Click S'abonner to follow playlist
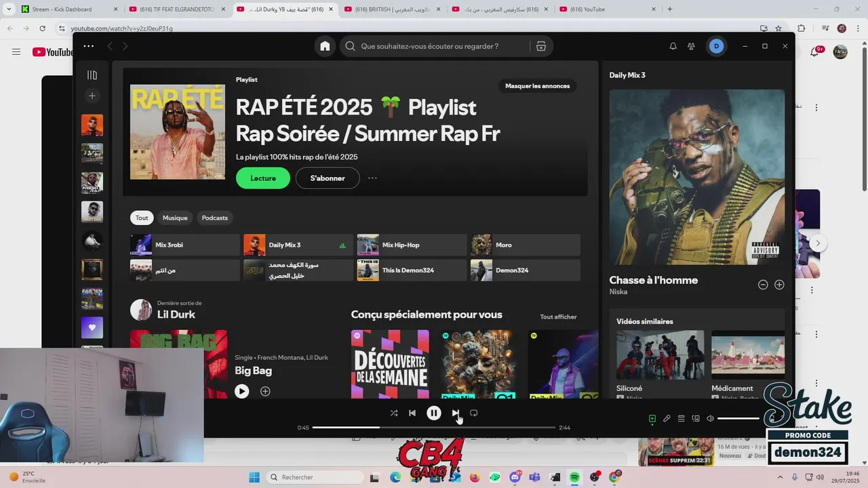The height and width of the screenshot is (488, 868). pyautogui.click(x=328, y=178)
